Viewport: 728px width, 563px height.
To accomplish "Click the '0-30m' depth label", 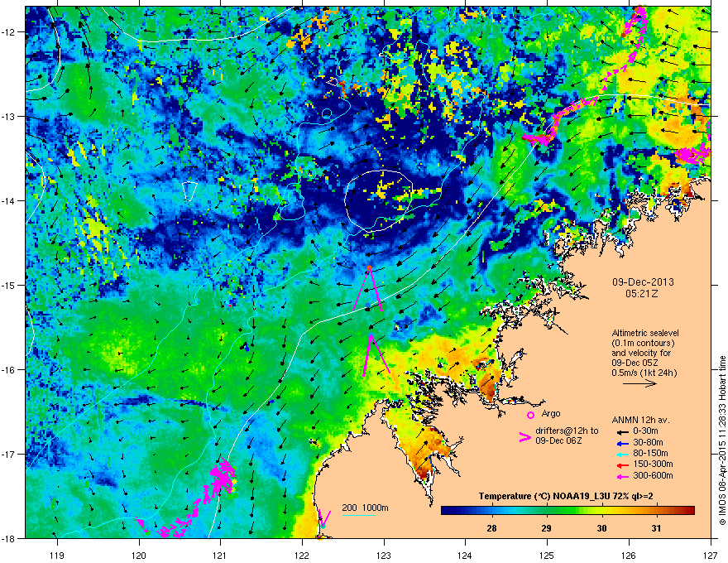I will coord(645,431).
